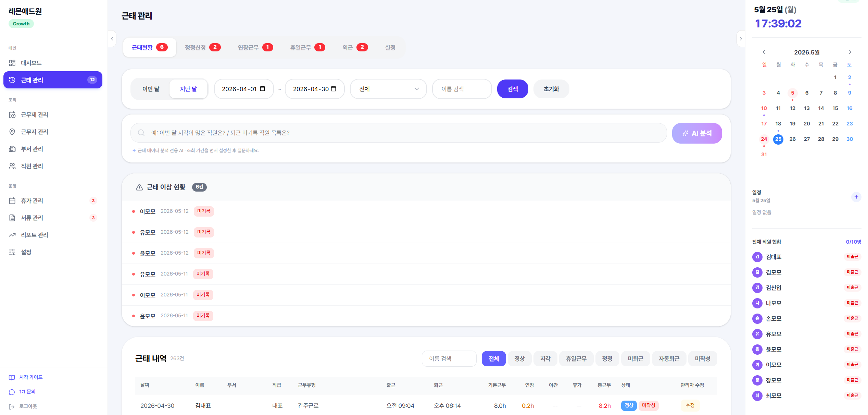Open 부서 관리 building icon

coord(12,149)
